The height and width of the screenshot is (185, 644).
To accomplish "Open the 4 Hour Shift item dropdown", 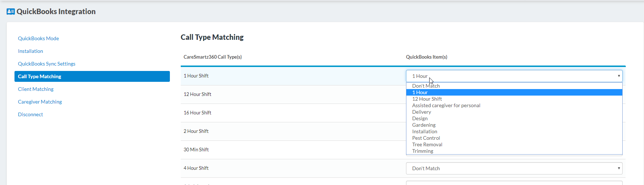I will (514, 168).
